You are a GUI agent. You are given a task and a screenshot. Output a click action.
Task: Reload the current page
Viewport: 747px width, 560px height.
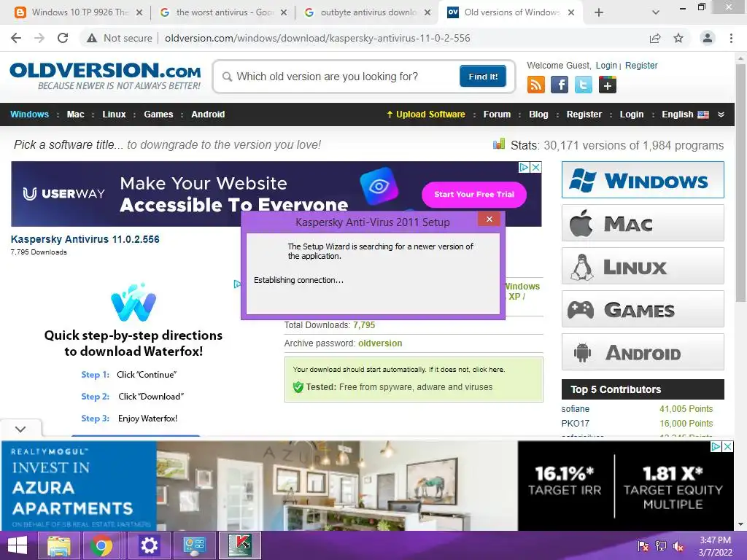[63, 38]
